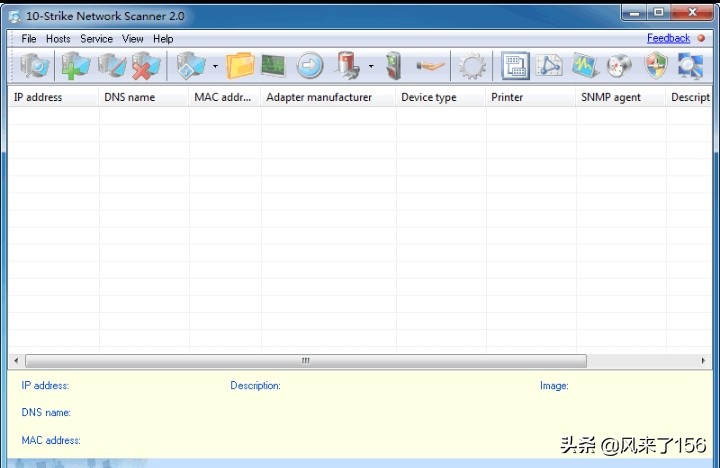This screenshot has height=468, width=720.
Task: Click the magnifier over monitors icon
Action: pos(690,66)
